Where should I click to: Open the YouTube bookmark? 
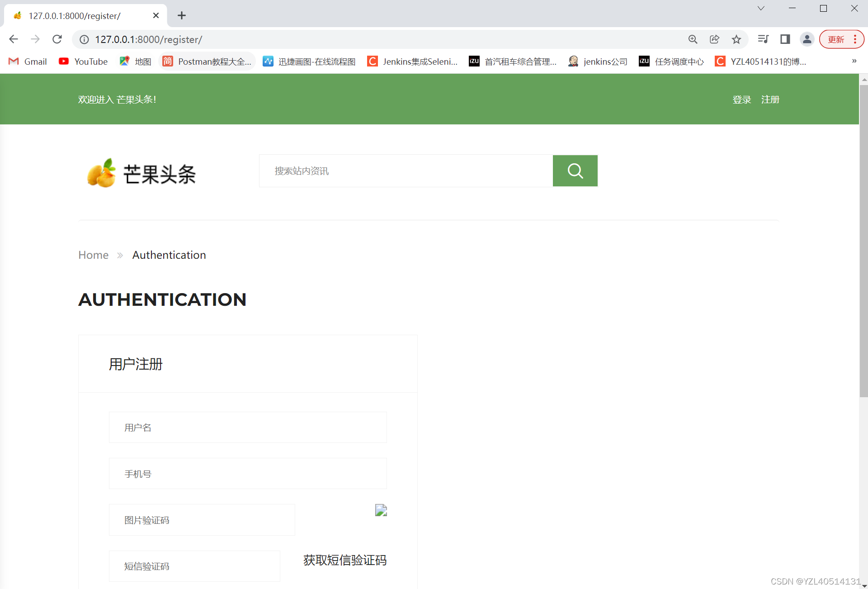coord(83,62)
